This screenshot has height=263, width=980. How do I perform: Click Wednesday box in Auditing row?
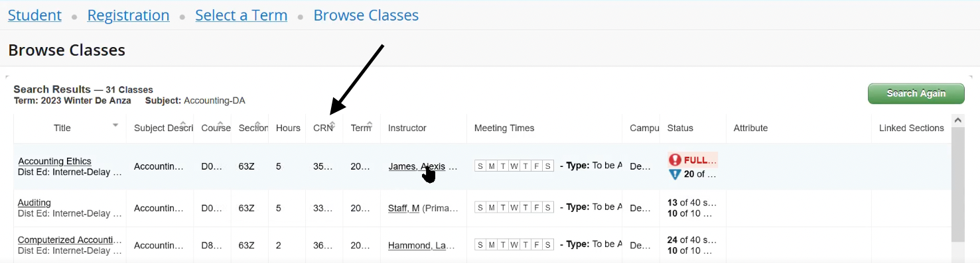(x=514, y=207)
